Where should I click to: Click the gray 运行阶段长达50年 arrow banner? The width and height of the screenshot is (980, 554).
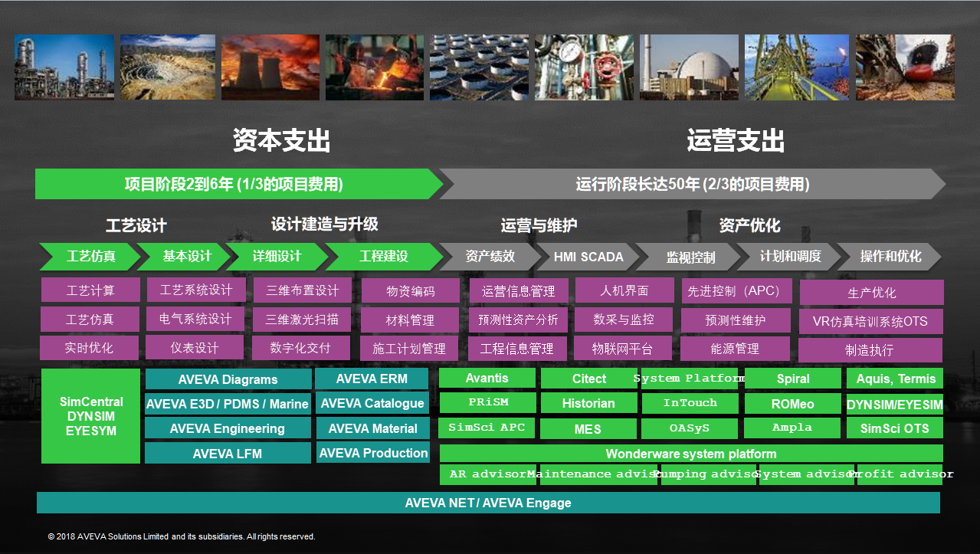coord(692,185)
